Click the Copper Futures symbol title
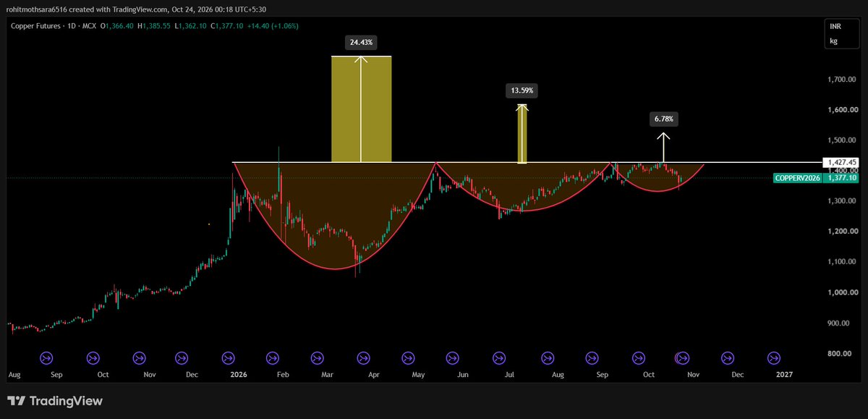Image resolution: width=868 pixels, height=419 pixels. click(35, 26)
